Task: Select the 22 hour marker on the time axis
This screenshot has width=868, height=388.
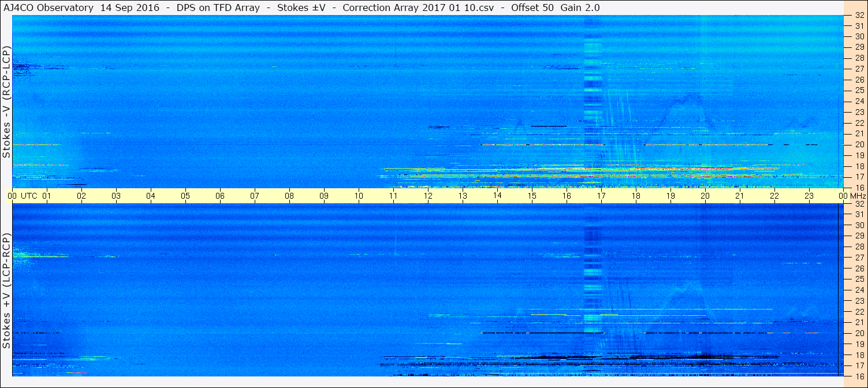Action: click(774, 196)
